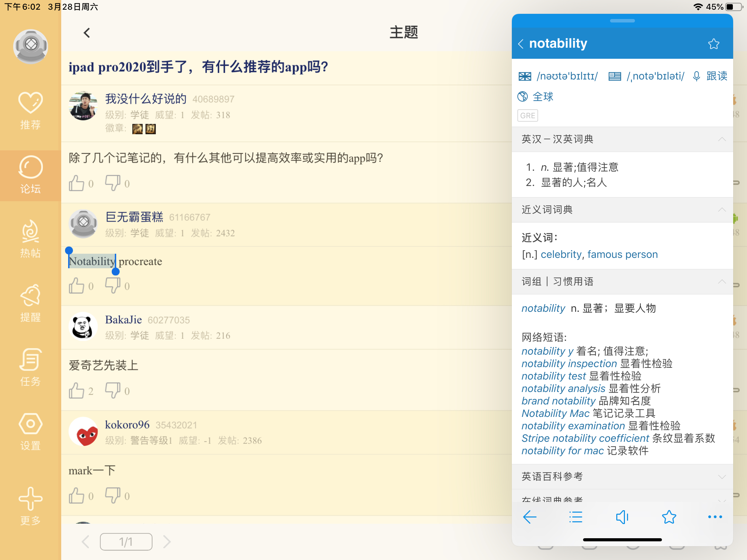Tap the 跟读 microphone icon to practice pronunciation
The image size is (747, 560).
pyautogui.click(x=696, y=76)
